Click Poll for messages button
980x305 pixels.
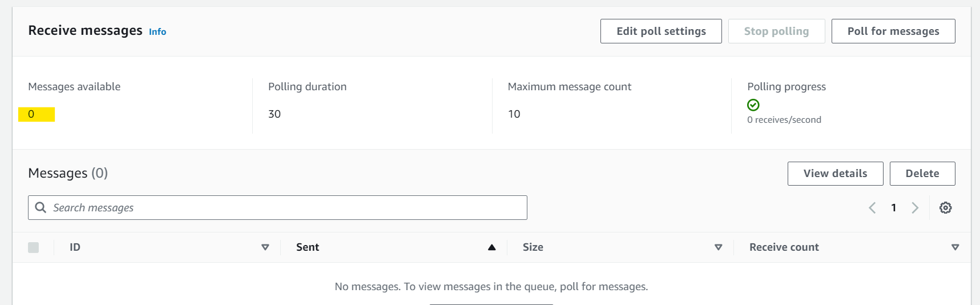tap(893, 31)
